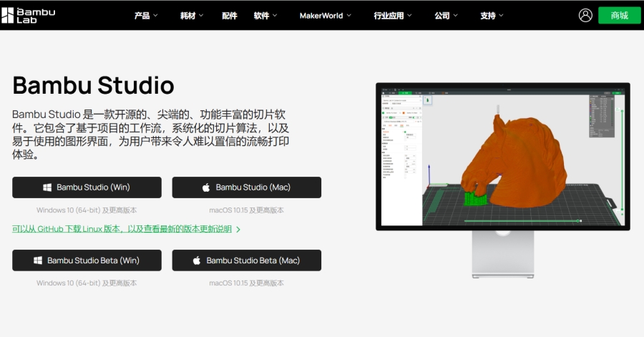Viewport: 644px width, 337px height.
Task: Click arrow icon after the GitHub Linux link
Action: pos(238,230)
